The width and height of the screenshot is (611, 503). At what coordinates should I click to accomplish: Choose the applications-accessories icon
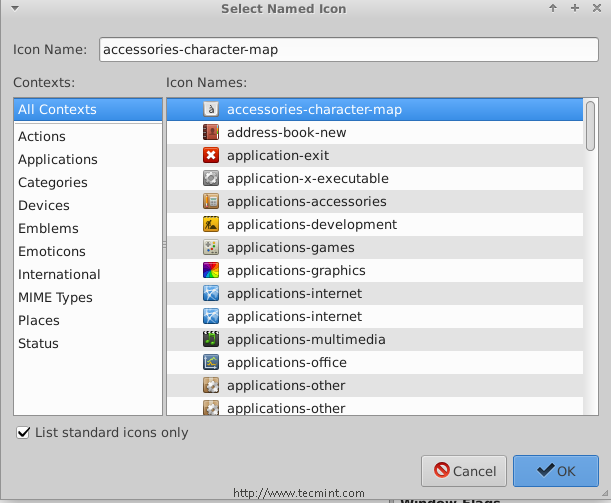[x=210, y=201]
